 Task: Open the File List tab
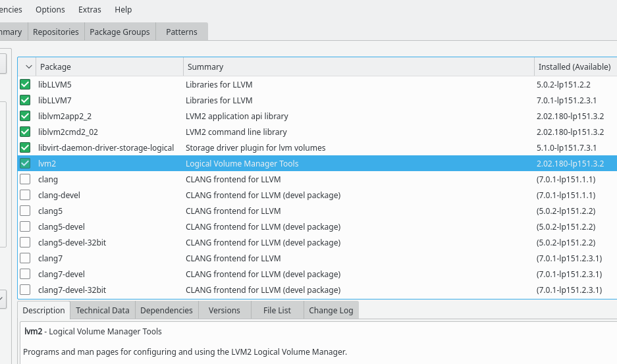click(x=277, y=310)
